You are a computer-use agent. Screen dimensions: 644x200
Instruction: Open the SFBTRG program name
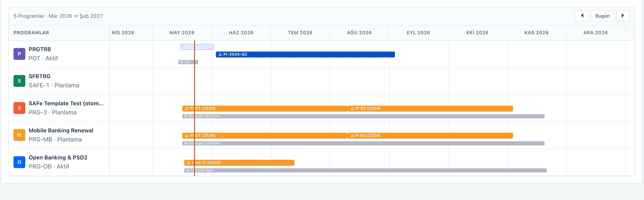[39, 76]
